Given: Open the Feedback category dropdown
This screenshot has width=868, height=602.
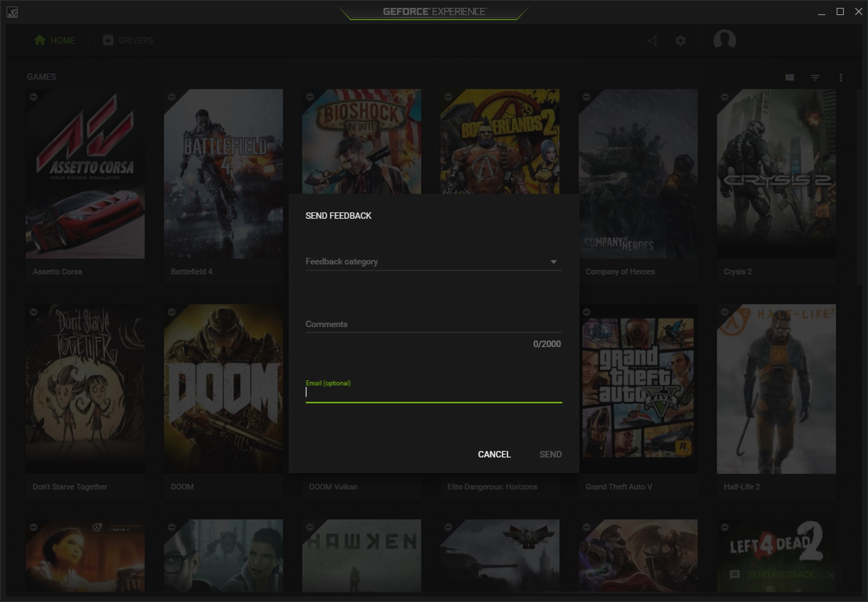Looking at the screenshot, I should pyautogui.click(x=434, y=262).
